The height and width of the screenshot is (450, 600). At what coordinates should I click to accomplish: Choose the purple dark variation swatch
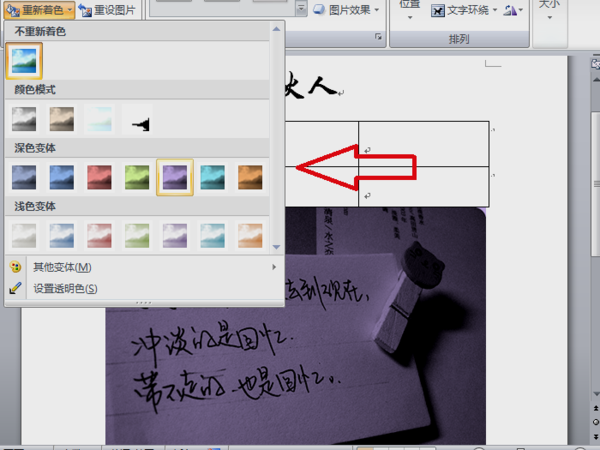(x=175, y=177)
